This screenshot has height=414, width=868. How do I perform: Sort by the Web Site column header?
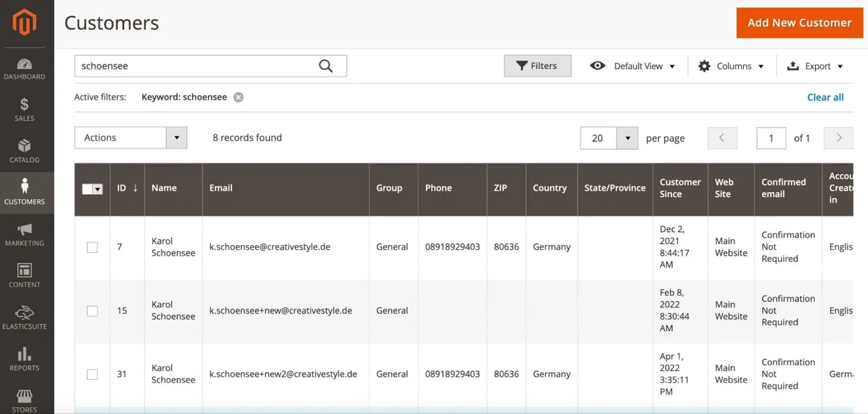(x=731, y=188)
